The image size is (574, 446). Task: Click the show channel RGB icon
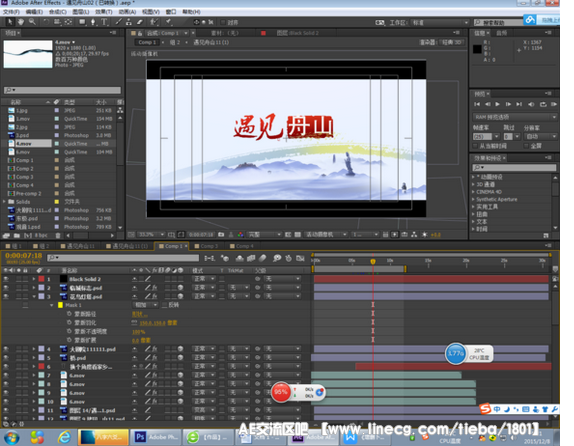(x=240, y=234)
